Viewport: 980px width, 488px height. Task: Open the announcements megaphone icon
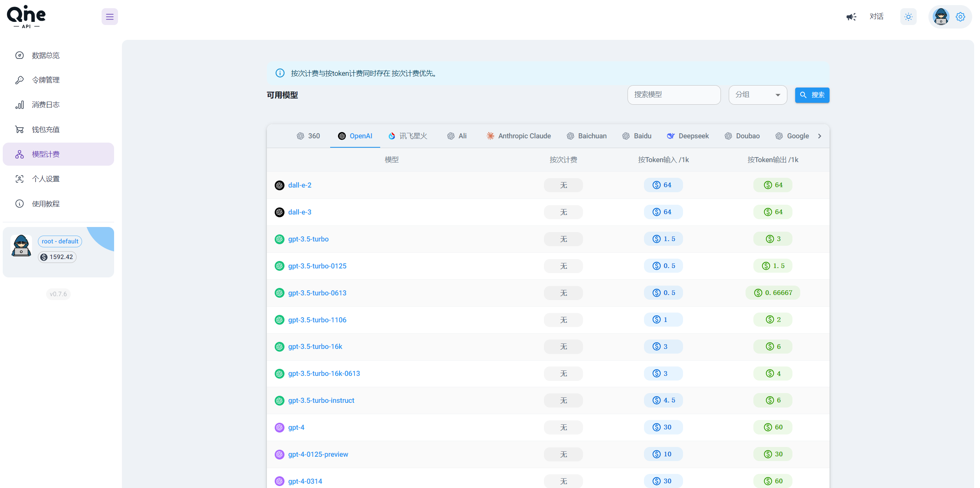(x=851, y=17)
